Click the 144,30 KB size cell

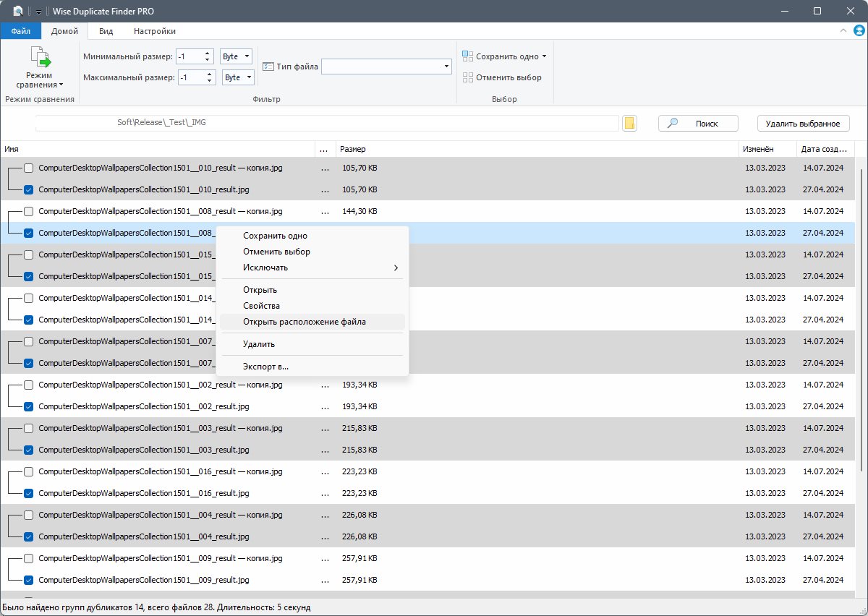(359, 211)
